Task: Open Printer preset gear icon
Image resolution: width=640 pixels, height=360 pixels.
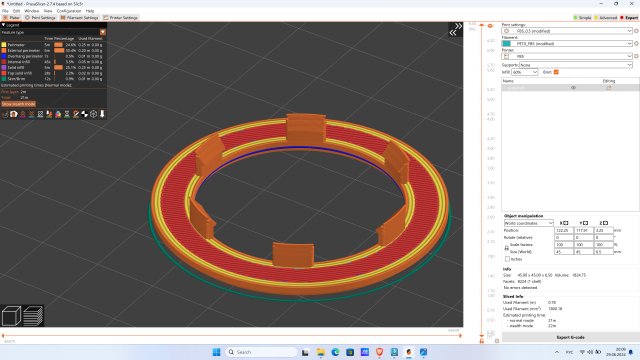Action: pyautogui.click(x=636, y=56)
